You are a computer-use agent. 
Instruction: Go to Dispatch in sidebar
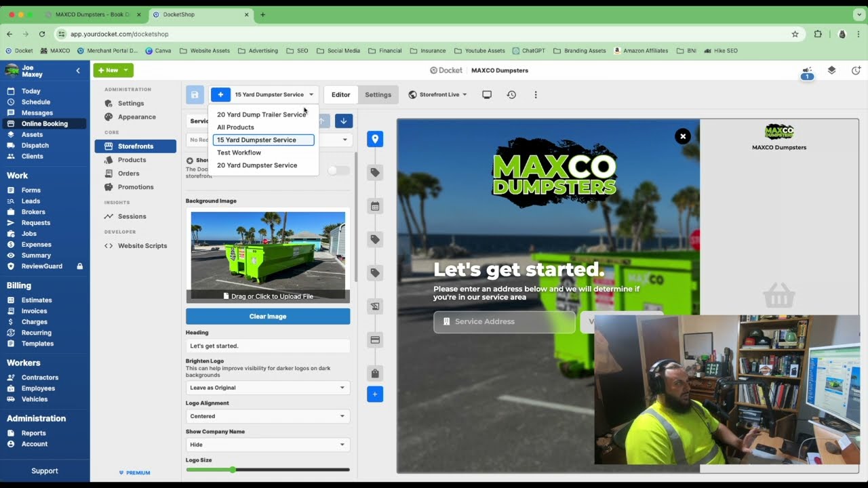35,145
